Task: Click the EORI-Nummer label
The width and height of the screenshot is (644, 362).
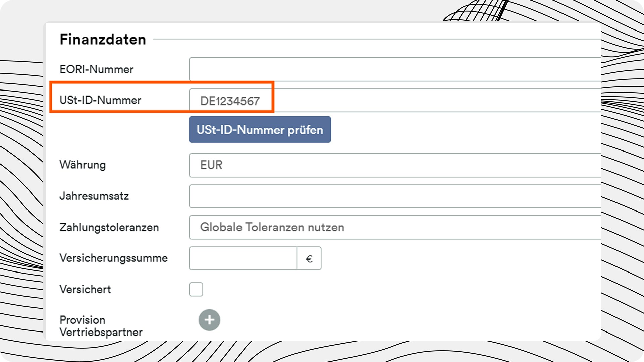Action: (x=97, y=69)
